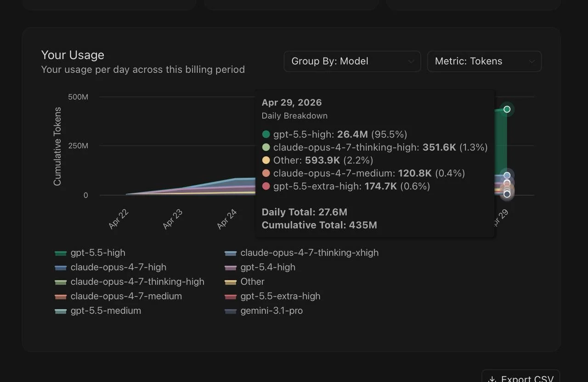
Task: Click the "250M" y-axis label
Action: tap(78, 146)
